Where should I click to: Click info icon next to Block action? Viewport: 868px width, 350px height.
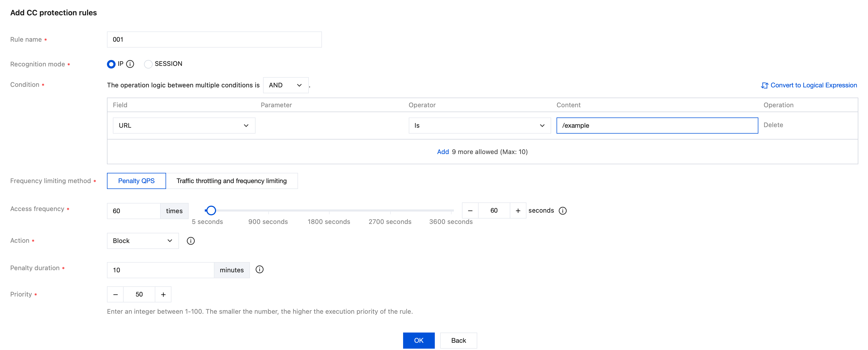(x=191, y=241)
